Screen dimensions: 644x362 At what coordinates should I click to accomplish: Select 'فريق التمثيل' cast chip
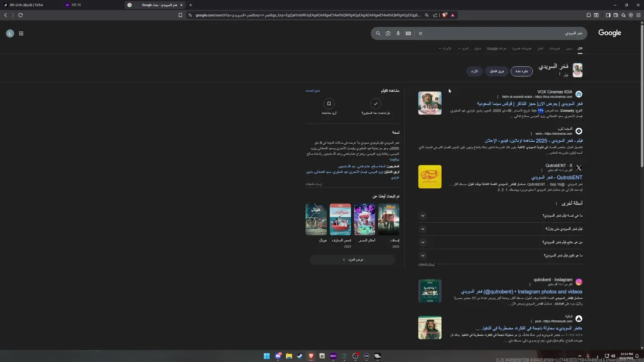click(x=497, y=71)
